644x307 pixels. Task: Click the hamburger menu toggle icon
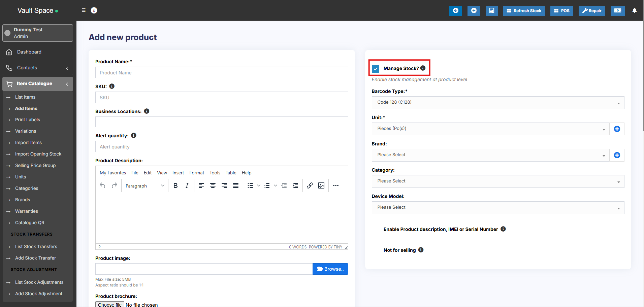click(x=84, y=10)
